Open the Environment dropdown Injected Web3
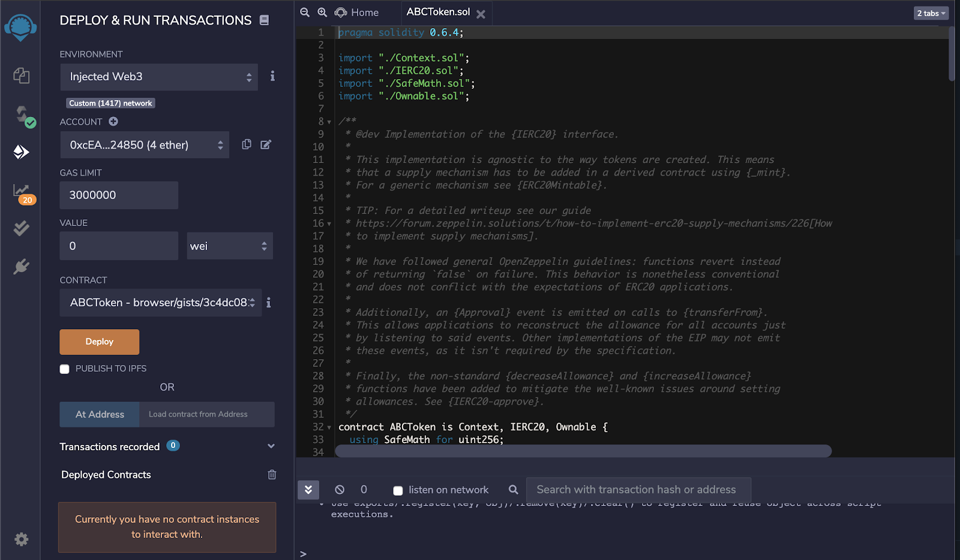Viewport: 960px width, 560px height. (x=159, y=77)
